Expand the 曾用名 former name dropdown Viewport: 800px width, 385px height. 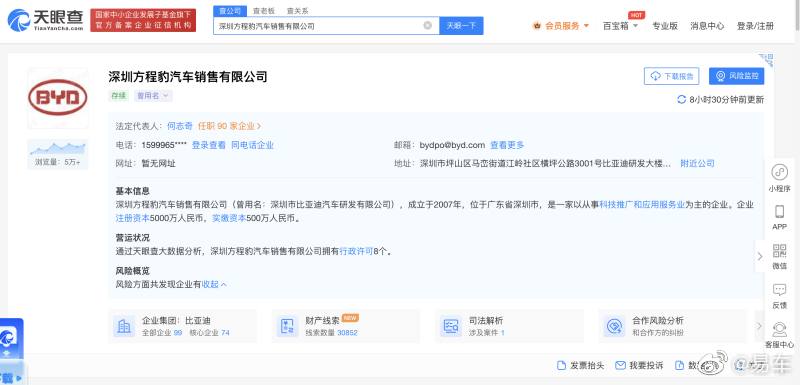click(154, 95)
